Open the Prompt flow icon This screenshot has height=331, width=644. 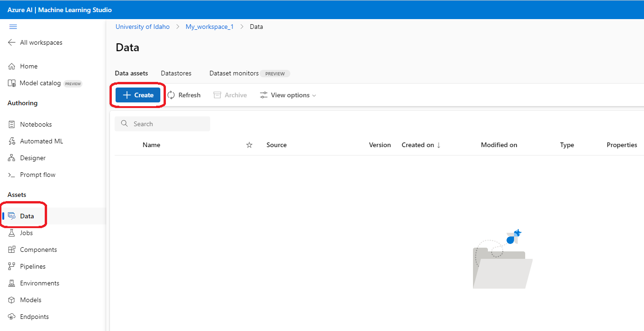click(x=12, y=175)
